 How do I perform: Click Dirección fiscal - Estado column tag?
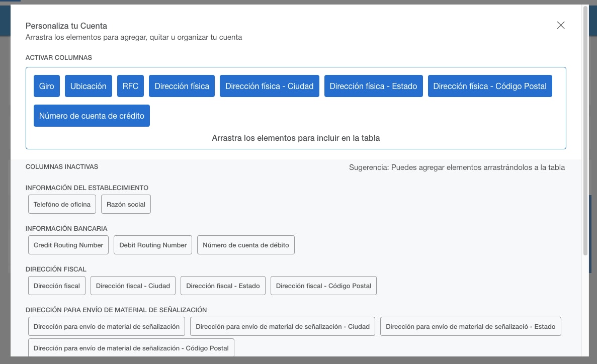coord(223,286)
